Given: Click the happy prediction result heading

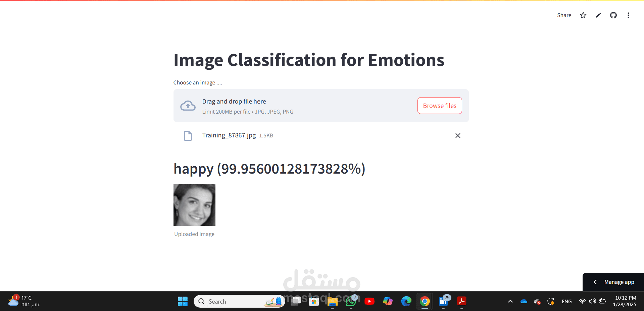Looking at the screenshot, I should tap(269, 169).
